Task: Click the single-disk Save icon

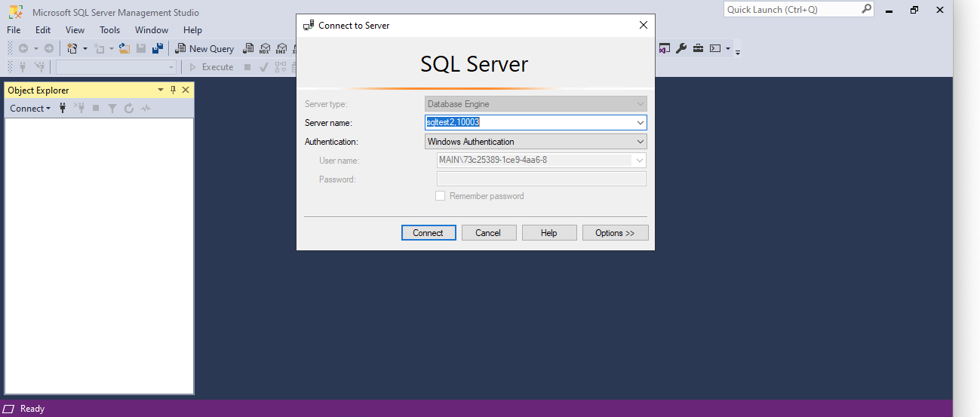Action: click(x=141, y=48)
